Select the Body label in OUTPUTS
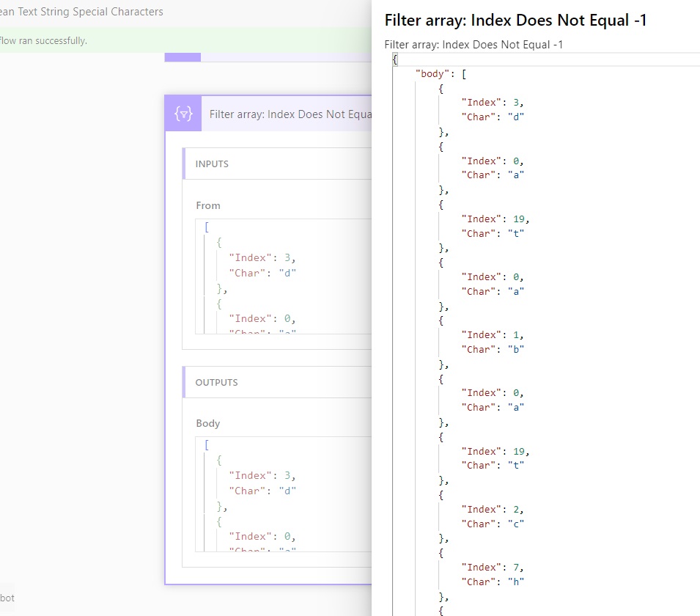The height and width of the screenshot is (616, 700). pyautogui.click(x=207, y=423)
